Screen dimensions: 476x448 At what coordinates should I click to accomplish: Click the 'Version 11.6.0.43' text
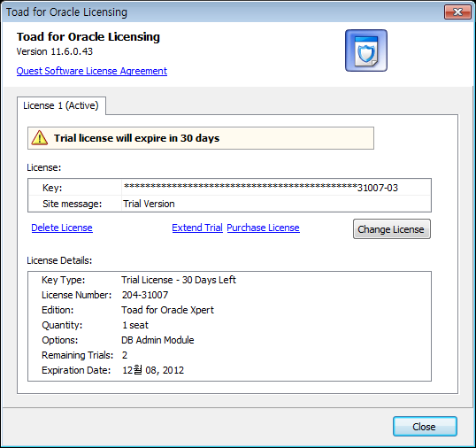[x=55, y=51]
